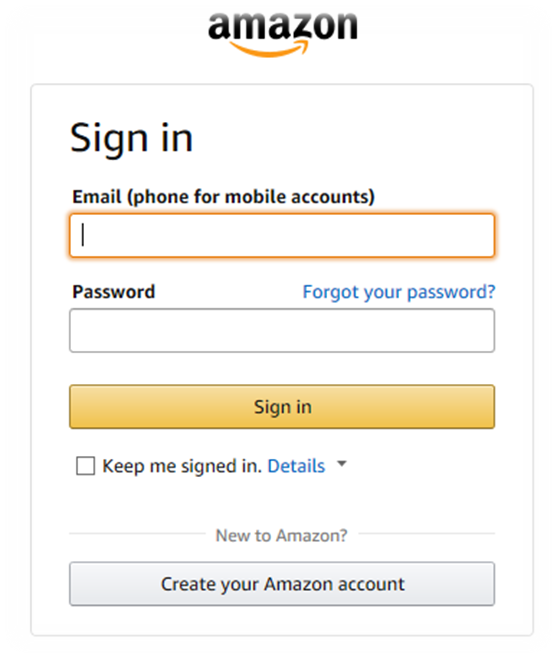556x658 pixels.
Task: Click the bold Password label
Action: 114,292
